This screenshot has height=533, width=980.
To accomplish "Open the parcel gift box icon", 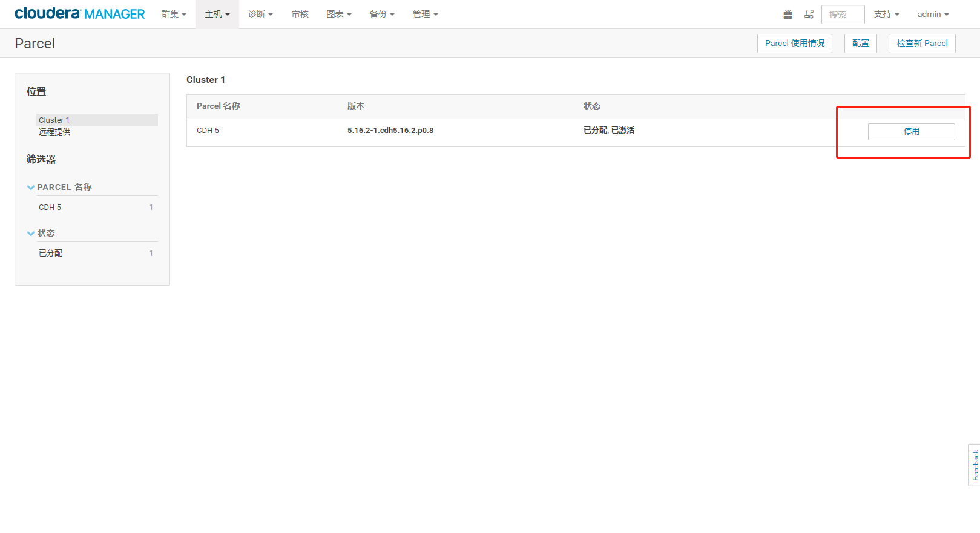I will 788,14.
